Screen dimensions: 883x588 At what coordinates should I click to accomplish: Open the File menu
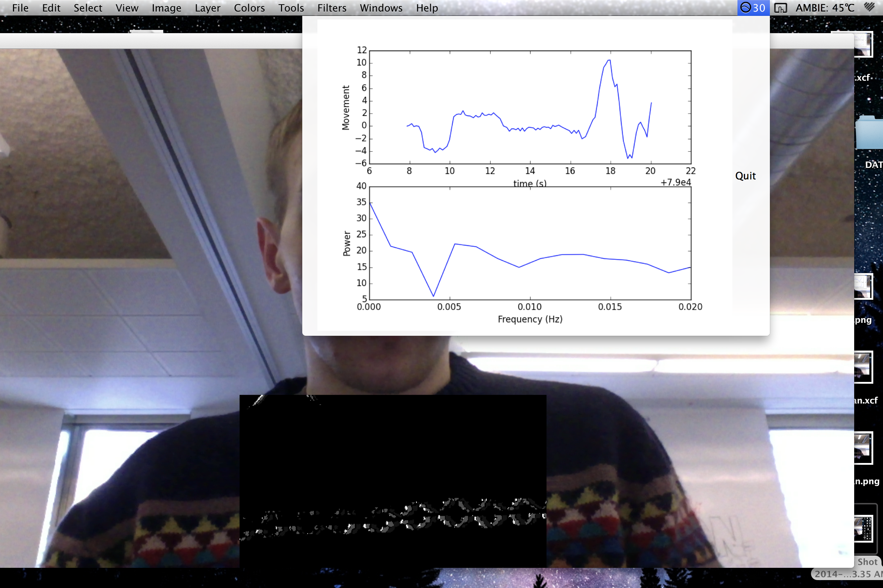pyautogui.click(x=20, y=8)
